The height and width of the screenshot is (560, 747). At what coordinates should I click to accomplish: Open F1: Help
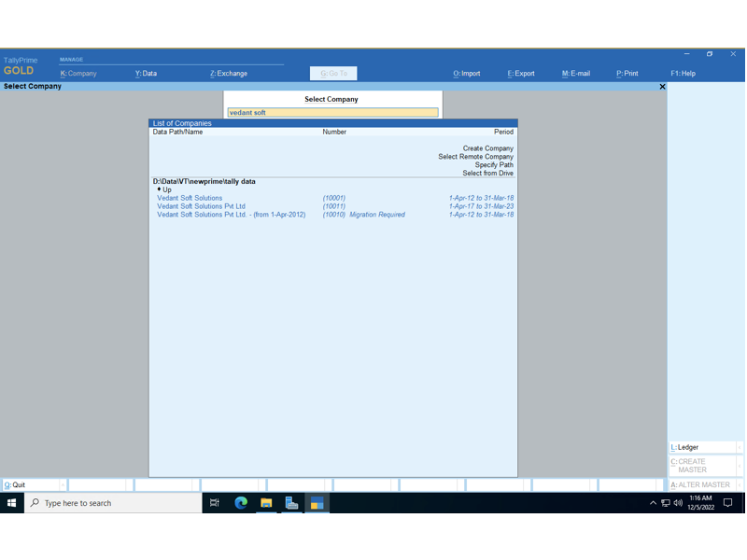683,74
